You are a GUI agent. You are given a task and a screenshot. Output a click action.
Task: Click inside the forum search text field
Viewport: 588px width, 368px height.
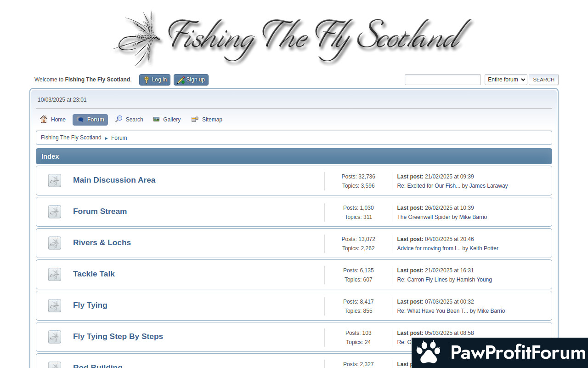click(443, 80)
